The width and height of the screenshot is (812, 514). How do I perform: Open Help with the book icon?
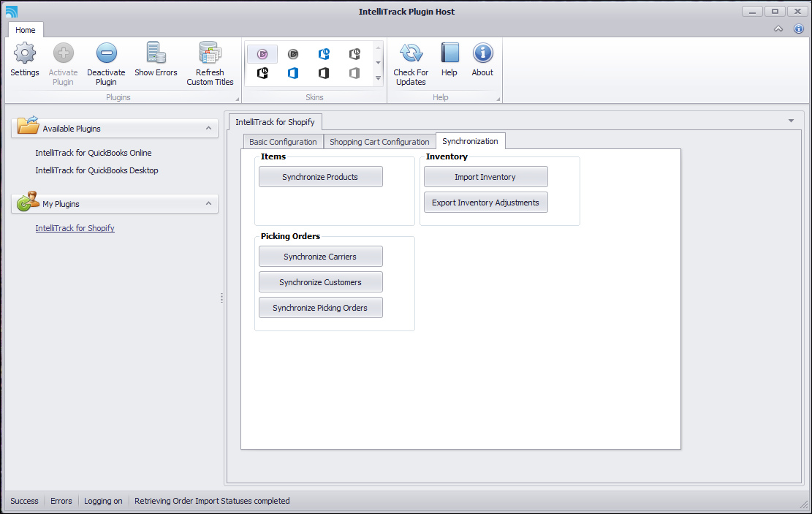tap(449, 53)
